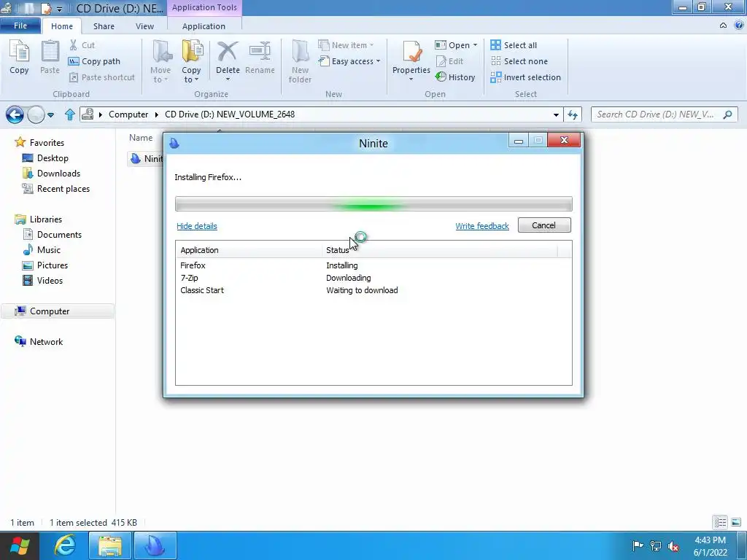Cancel the Ninite installation

(x=544, y=225)
